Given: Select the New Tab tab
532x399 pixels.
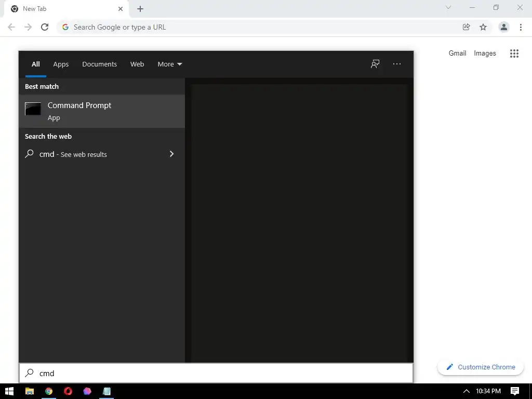Looking at the screenshot, I should coord(66,9).
